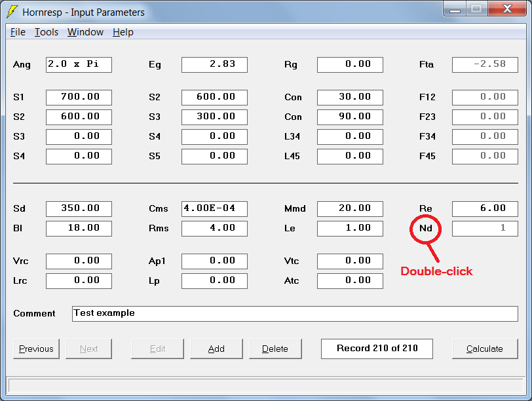The image size is (532, 401).
Task: Select the F23 value field
Action: (485, 117)
